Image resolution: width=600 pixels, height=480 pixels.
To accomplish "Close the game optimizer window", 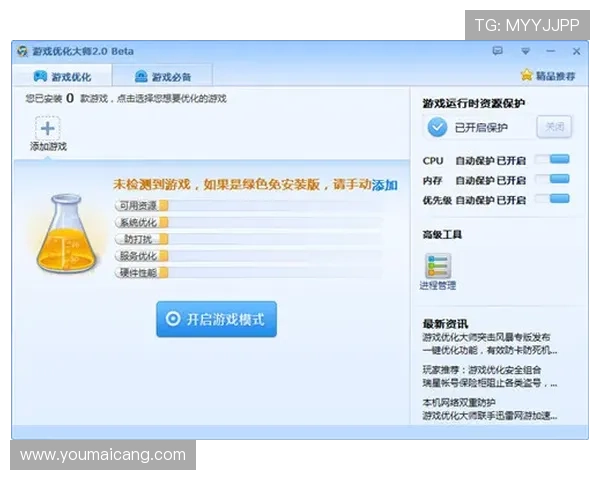I will (577, 51).
